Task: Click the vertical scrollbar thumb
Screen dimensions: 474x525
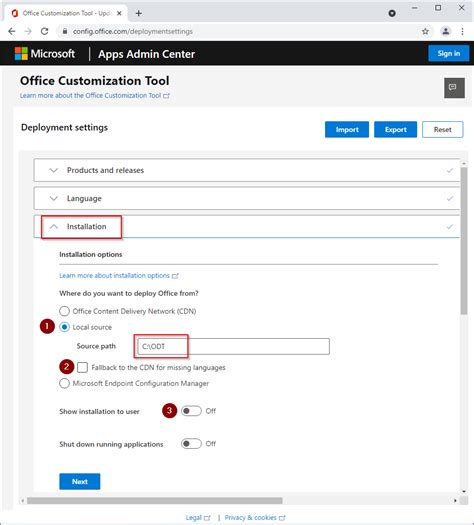Action: point(464,241)
